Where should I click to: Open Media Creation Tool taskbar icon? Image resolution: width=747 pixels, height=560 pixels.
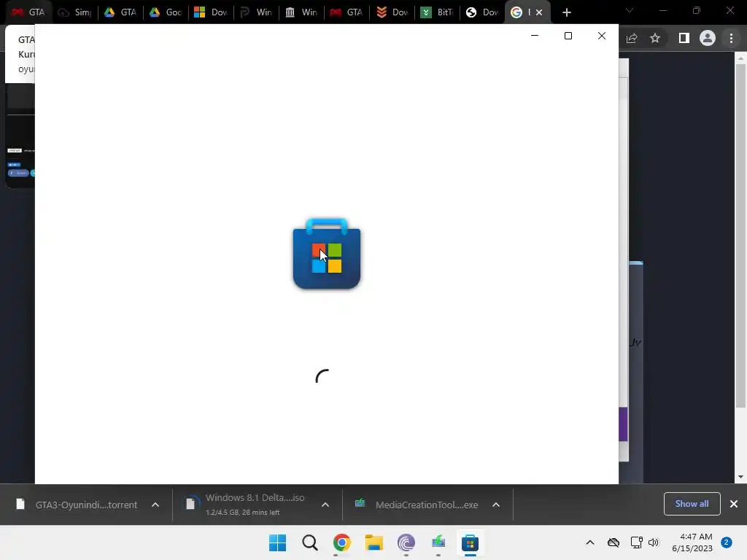(x=438, y=542)
